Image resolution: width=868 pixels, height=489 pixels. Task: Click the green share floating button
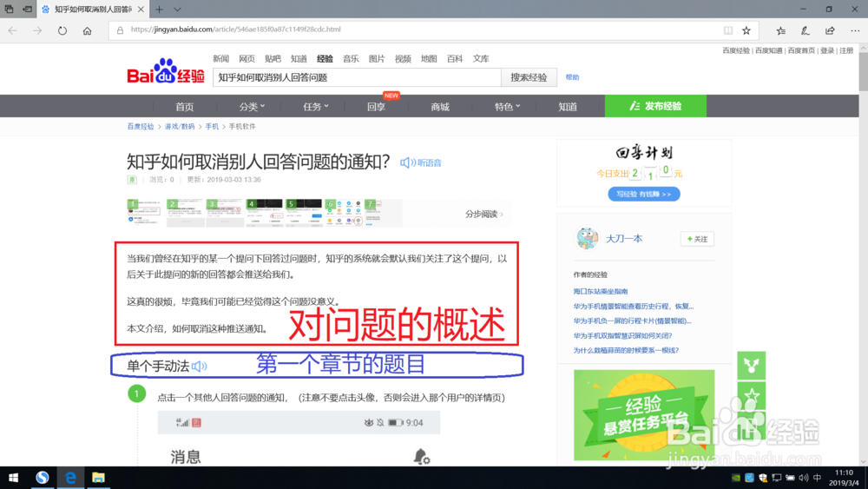click(751, 366)
